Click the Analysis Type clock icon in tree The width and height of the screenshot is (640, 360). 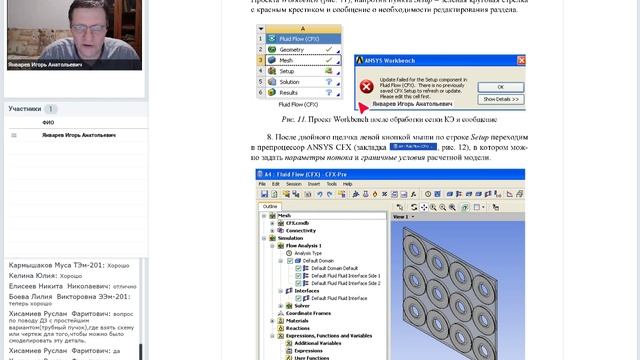[x=289, y=253]
